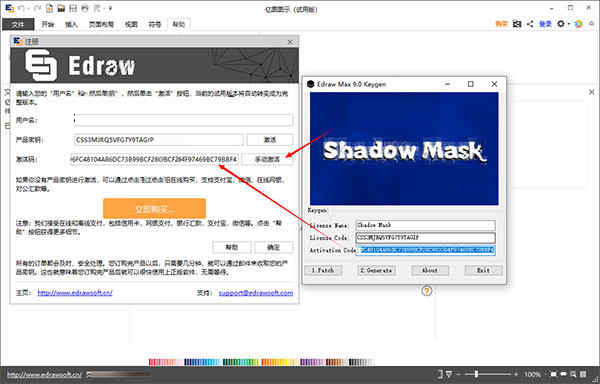The height and width of the screenshot is (384, 600).
Task: Click the 激活 button next to product key
Action: 270,140
